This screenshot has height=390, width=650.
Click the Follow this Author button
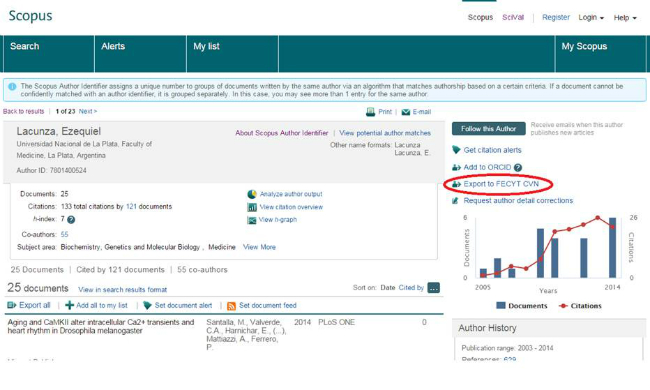click(488, 128)
